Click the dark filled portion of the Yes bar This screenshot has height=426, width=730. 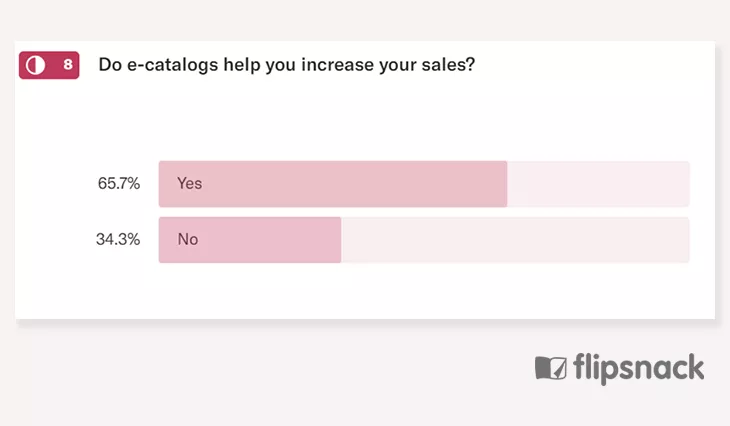pos(333,184)
